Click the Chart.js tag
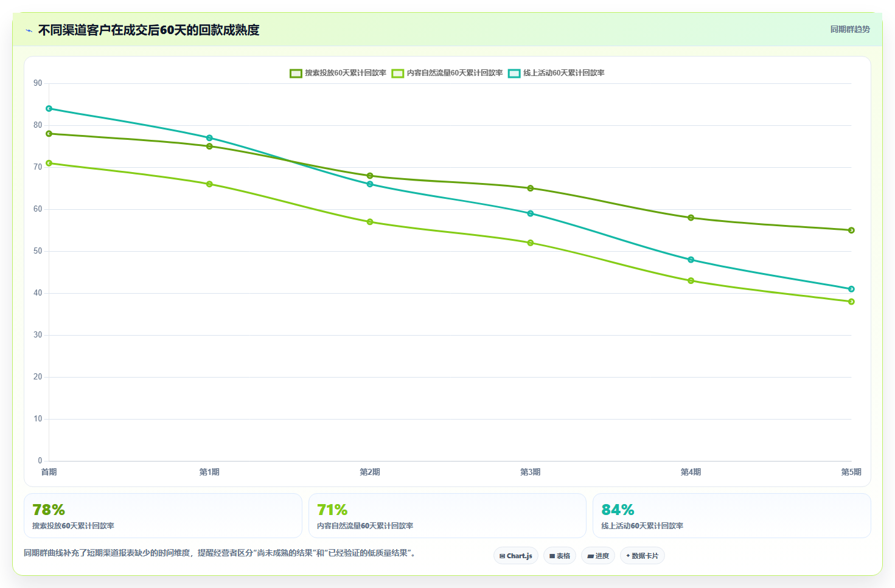Screen dimensions: 895x588 coord(516,556)
